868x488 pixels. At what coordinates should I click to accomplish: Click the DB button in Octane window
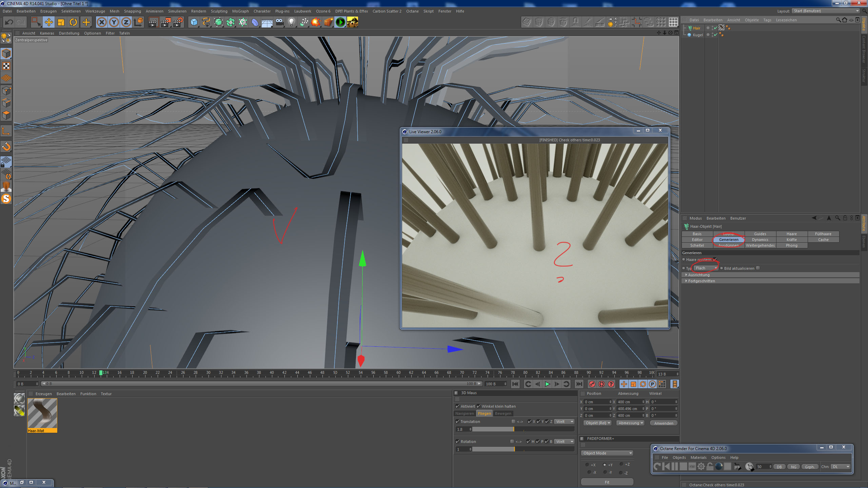tap(779, 467)
